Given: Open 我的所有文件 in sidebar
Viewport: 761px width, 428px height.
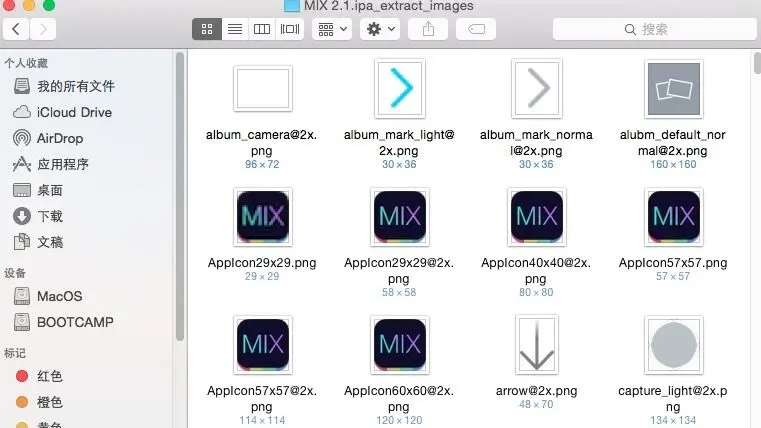Looking at the screenshot, I should click(64, 86).
